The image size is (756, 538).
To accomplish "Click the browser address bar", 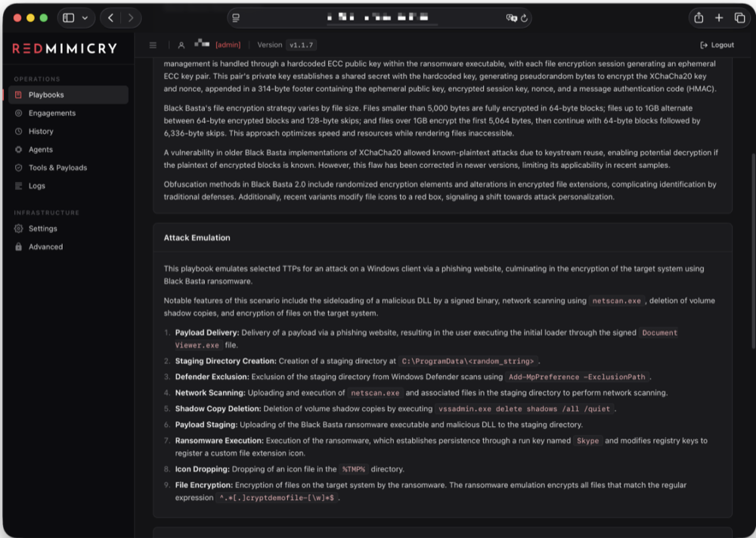I will 377,18.
